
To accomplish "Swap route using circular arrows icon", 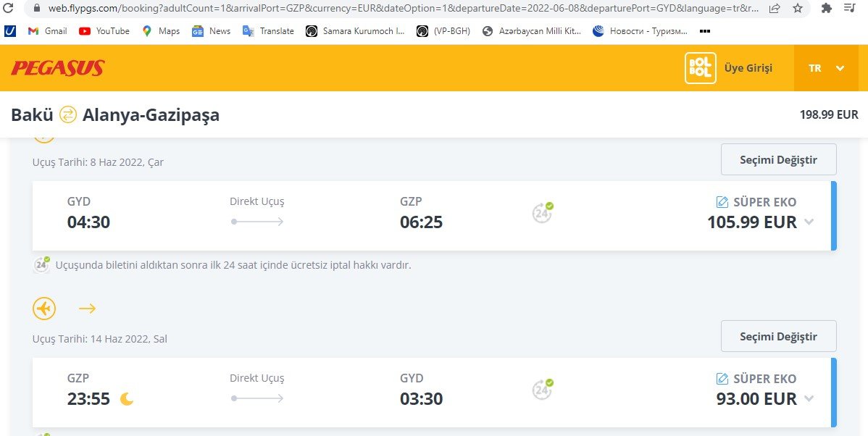I will point(68,114).
